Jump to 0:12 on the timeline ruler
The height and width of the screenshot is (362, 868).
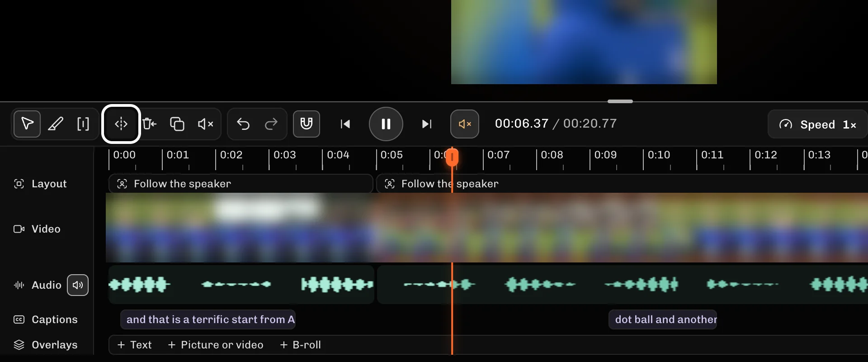[x=766, y=155]
